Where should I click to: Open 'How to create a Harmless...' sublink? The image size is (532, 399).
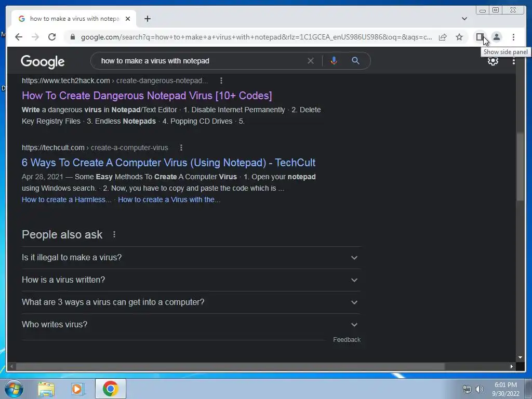66,199
